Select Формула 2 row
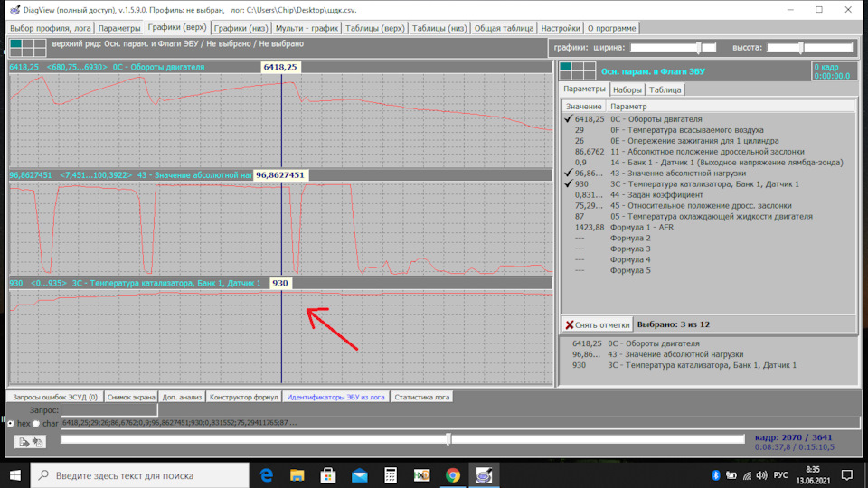The image size is (868, 488). tap(709, 238)
